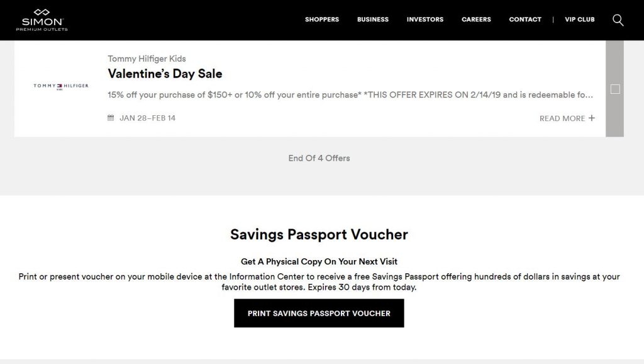Click the Tommy Hilfiger Kids store name

pyautogui.click(x=147, y=59)
